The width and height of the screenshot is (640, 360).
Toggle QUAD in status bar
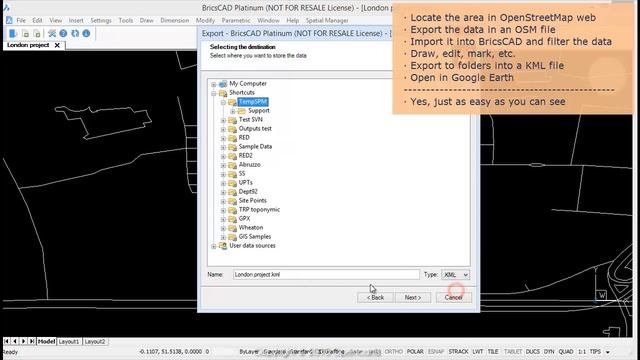coord(566,351)
